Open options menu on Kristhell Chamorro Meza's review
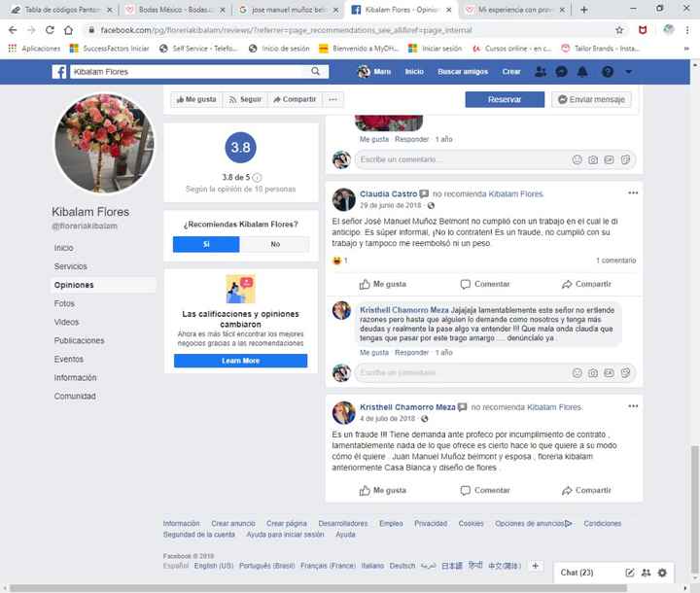 [633, 406]
